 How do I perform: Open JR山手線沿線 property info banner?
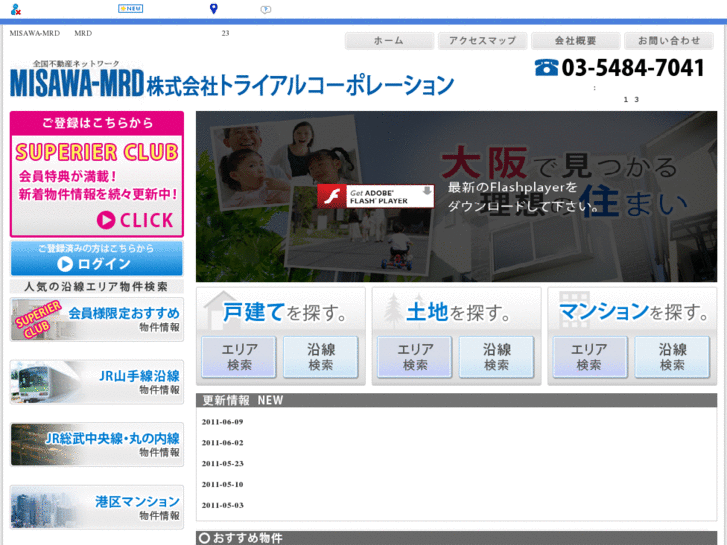click(x=97, y=382)
